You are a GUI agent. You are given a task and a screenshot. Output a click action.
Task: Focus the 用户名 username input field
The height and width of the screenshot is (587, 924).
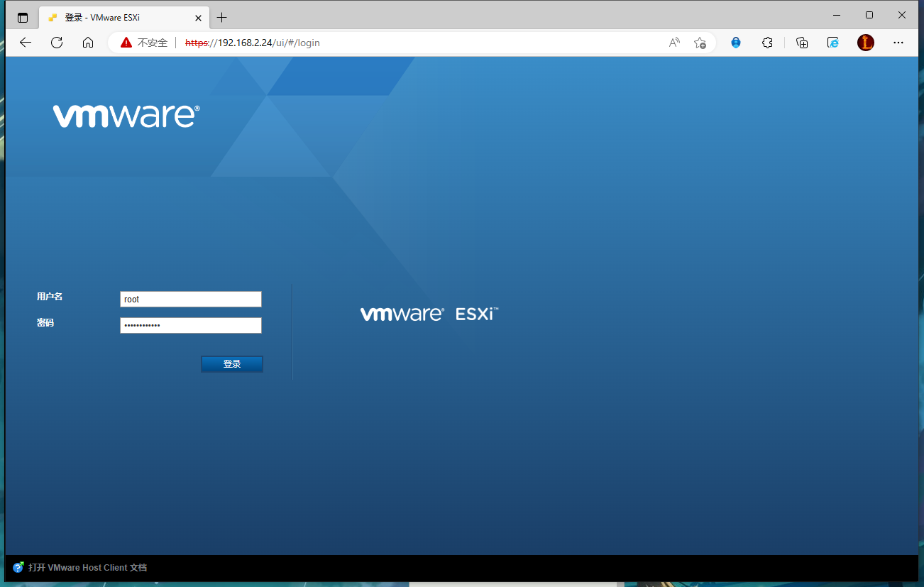tap(191, 300)
